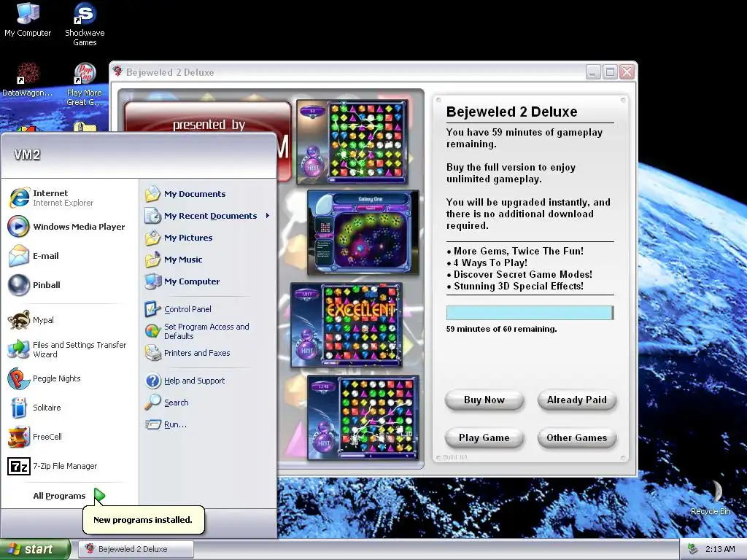Click the Already Paid button

click(x=576, y=400)
